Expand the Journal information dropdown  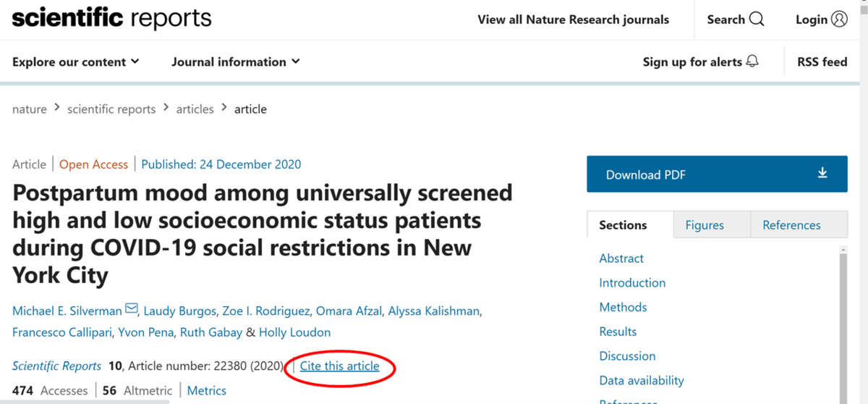pos(235,62)
